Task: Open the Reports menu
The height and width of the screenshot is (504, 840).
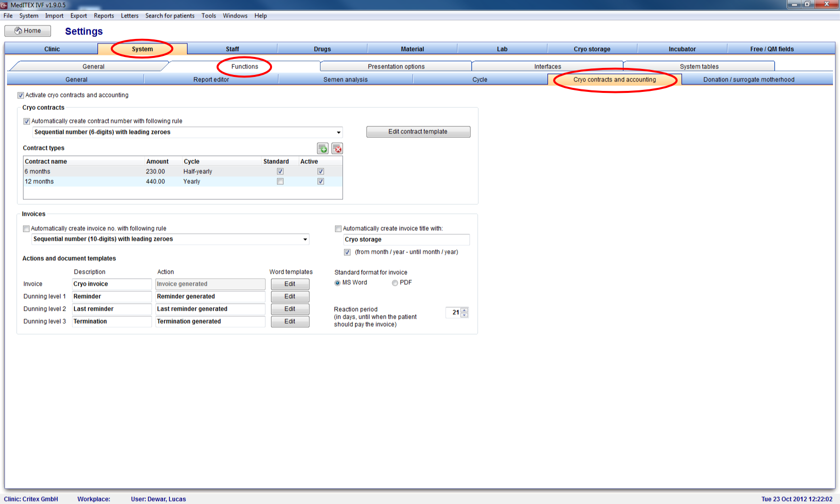Action: (x=104, y=16)
